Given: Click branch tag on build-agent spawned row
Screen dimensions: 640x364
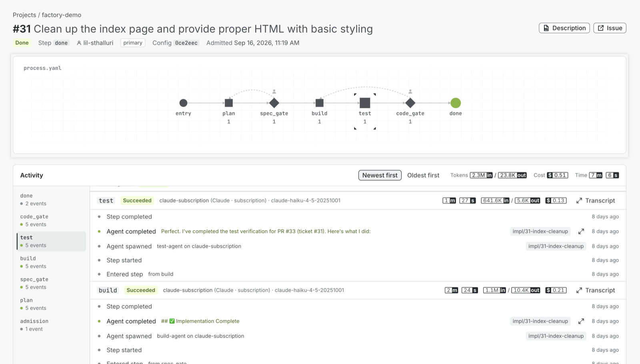Looking at the screenshot, I should point(556,336).
